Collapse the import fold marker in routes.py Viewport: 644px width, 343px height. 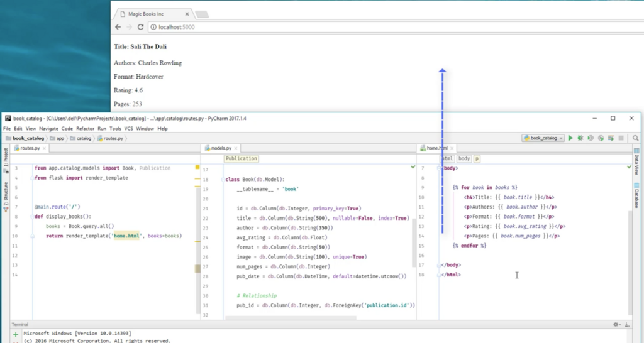click(32, 178)
